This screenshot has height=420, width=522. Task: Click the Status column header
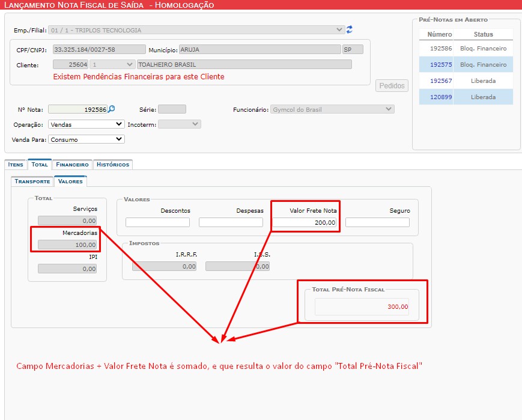point(483,34)
